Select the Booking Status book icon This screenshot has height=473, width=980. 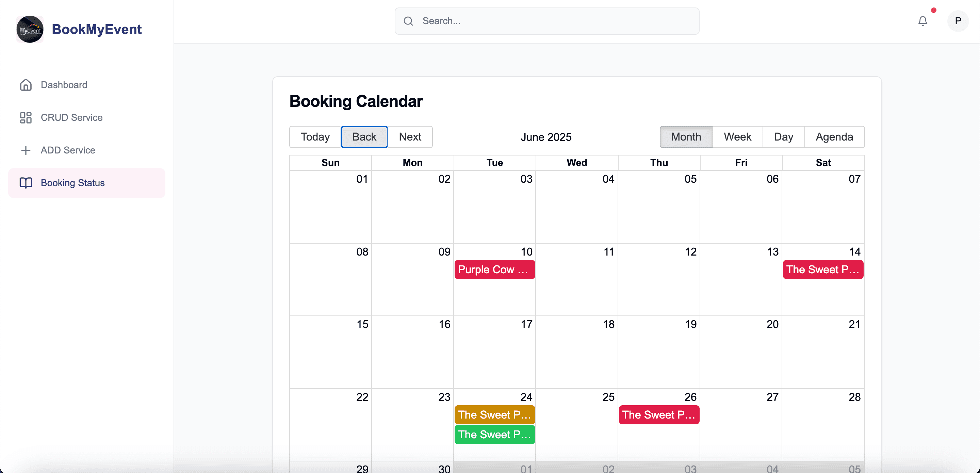coord(26,183)
